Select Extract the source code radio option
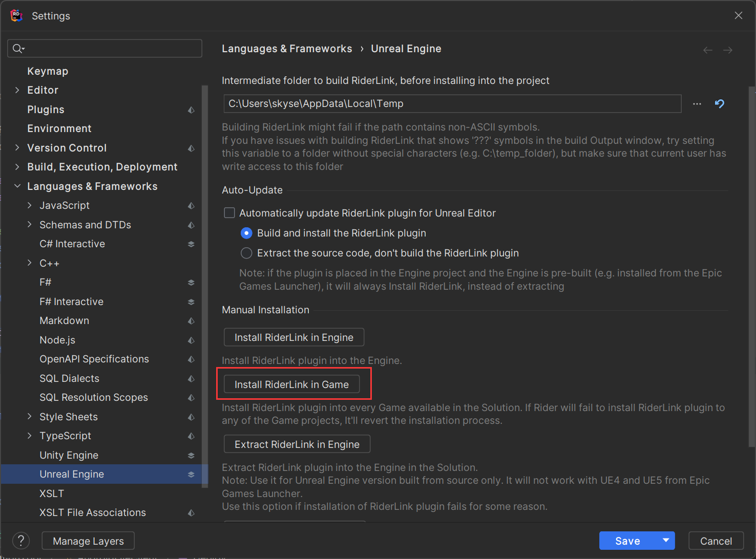Viewport: 756px width, 559px height. coord(246,253)
